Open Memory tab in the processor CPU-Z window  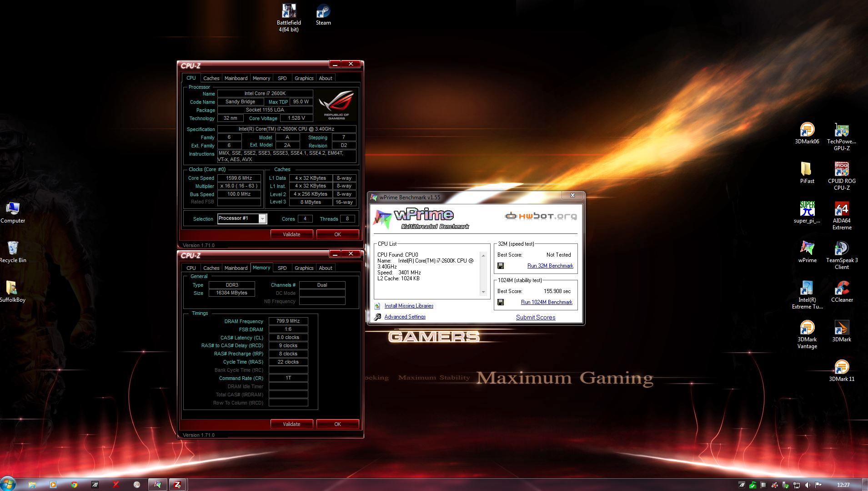point(261,78)
